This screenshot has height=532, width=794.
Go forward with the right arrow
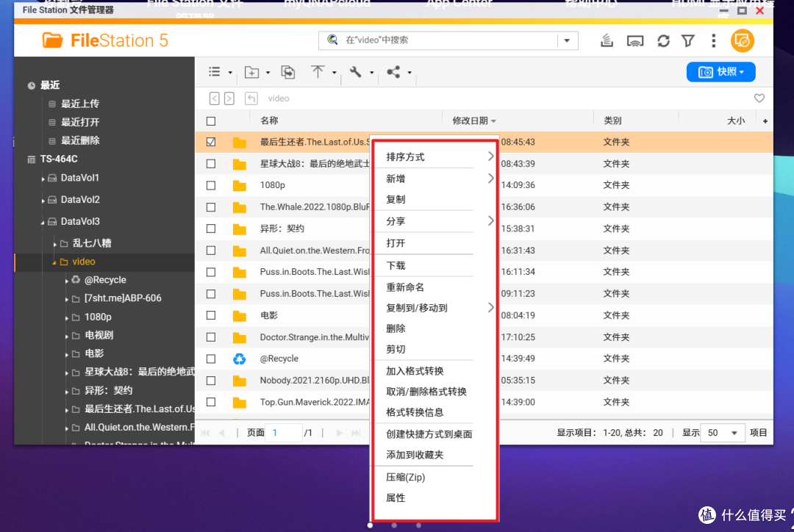click(229, 98)
